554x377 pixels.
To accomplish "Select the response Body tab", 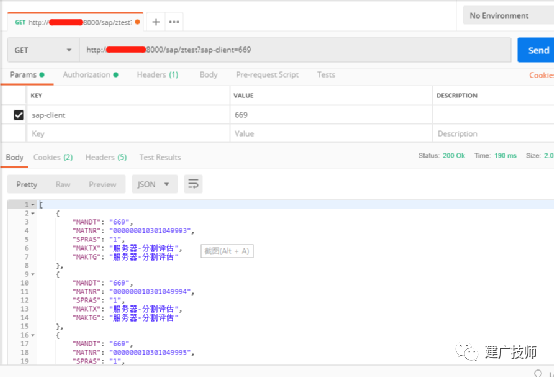I will click(x=14, y=157).
